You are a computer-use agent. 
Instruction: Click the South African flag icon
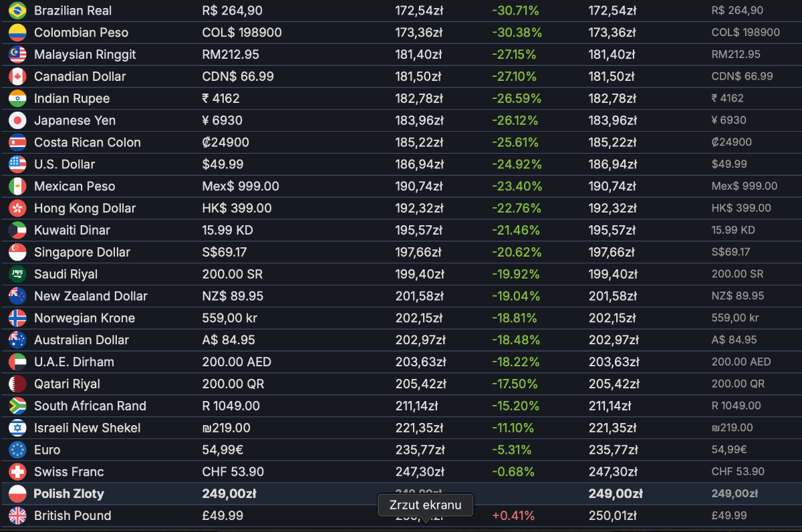(17, 406)
